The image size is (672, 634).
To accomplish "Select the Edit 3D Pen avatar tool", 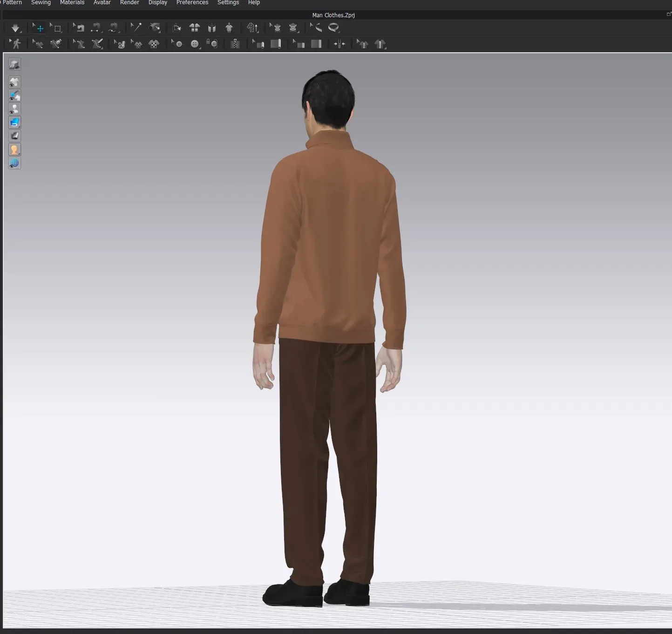I will pyautogui.click(x=79, y=44).
